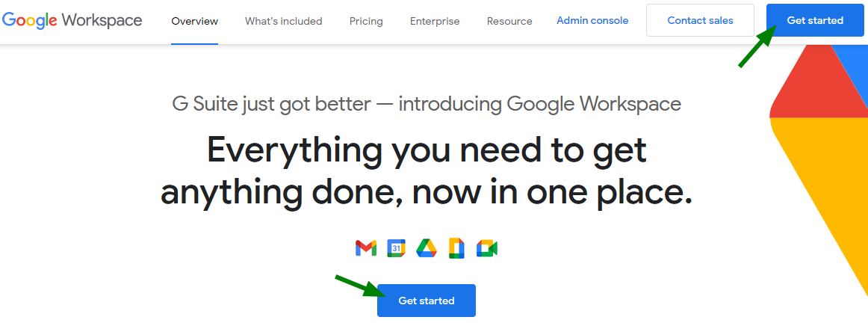This screenshot has width=868, height=323.
Task: Click the Contact sales button
Action: [700, 20]
